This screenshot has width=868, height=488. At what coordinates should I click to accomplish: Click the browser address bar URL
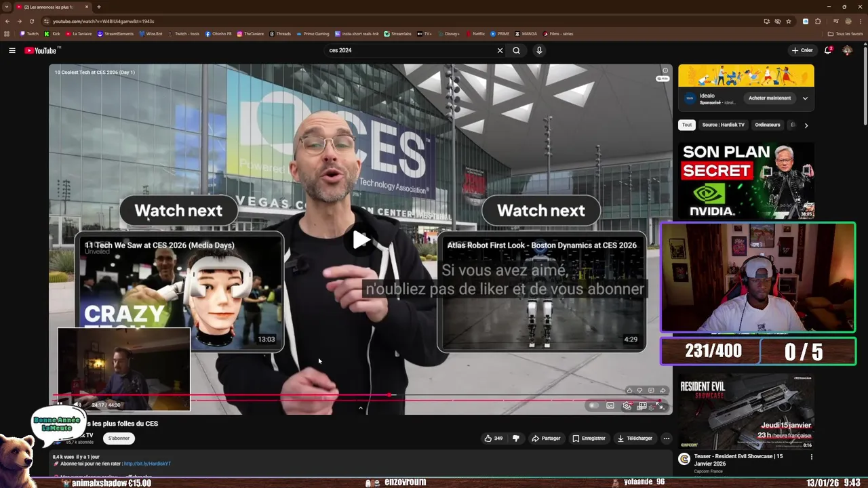click(103, 21)
